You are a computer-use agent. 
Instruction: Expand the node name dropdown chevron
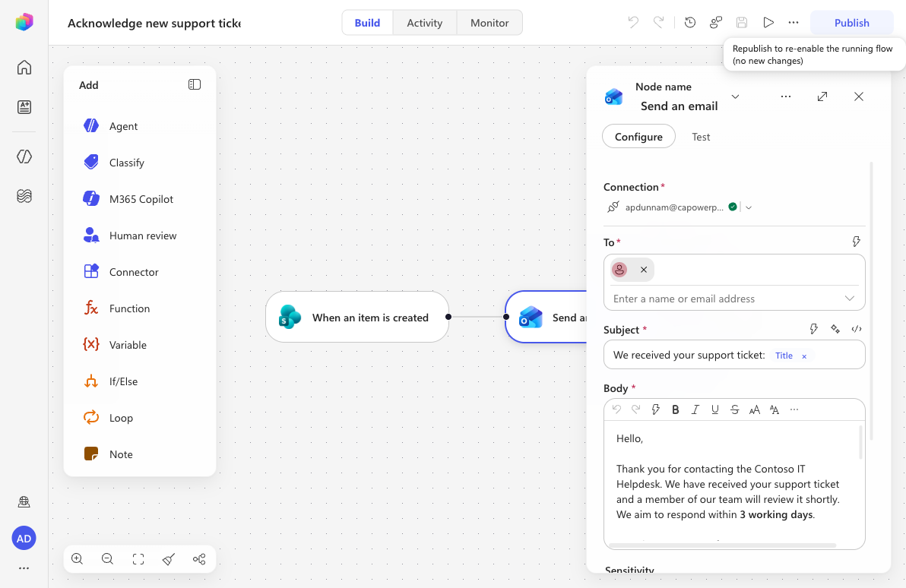pos(735,96)
